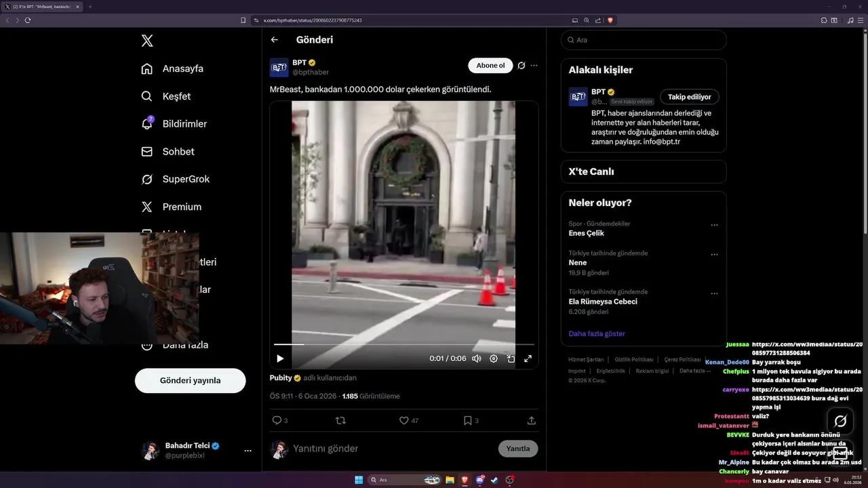Open OBS from the taskbar
Image resolution: width=868 pixels, height=488 pixels.
[510, 480]
